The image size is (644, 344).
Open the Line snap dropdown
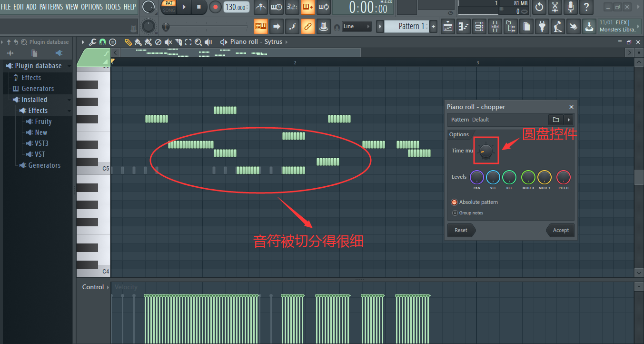point(356,27)
